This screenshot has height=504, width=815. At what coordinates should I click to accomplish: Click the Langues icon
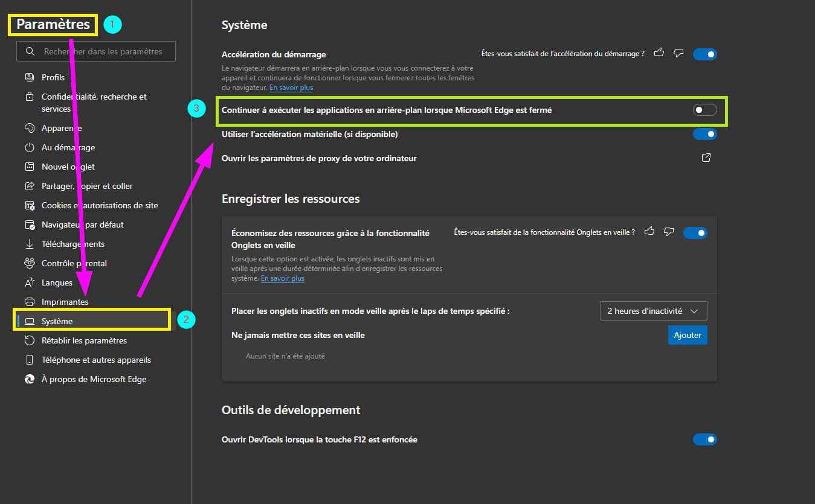click(29, 282)
